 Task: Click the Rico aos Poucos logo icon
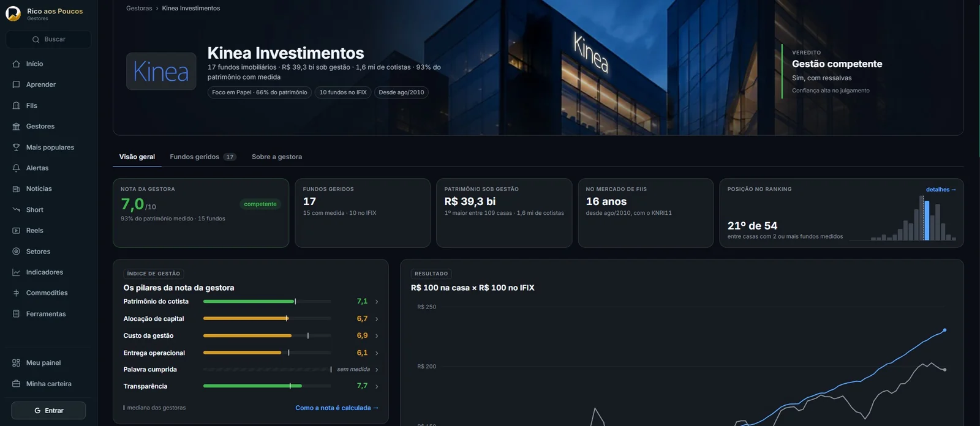[13, 13]
